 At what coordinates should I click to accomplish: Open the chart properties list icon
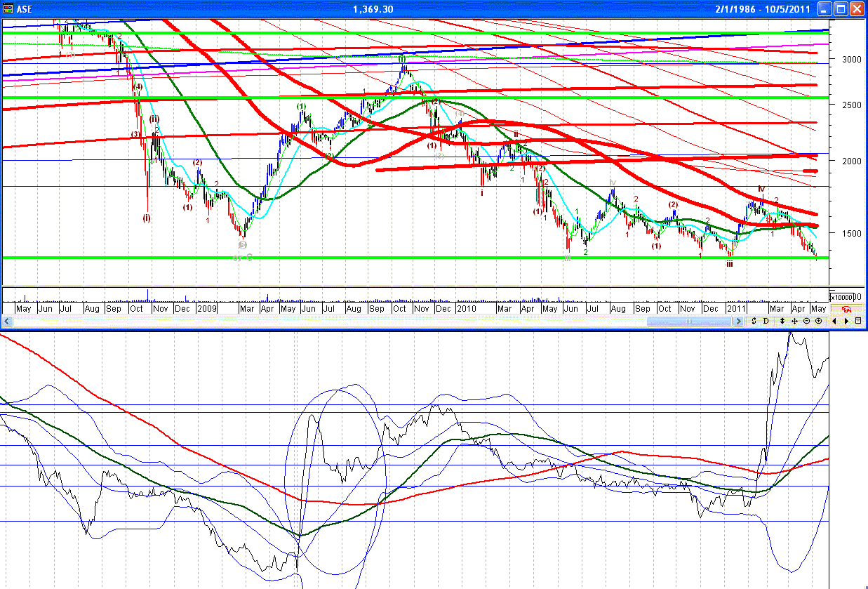click(x=858, y=321)
